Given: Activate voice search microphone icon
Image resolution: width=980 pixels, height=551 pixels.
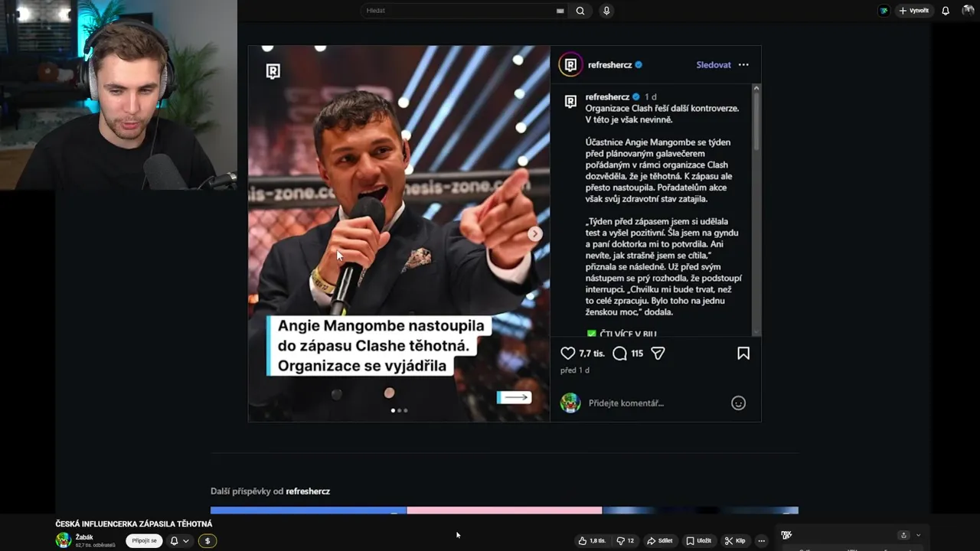Looking at the screenshot, I should point(606,11).
